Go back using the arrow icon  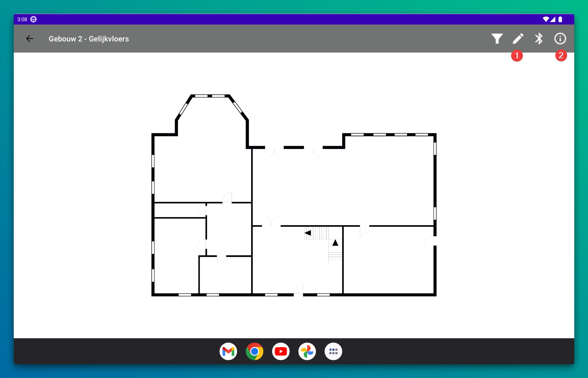(30, 39)
